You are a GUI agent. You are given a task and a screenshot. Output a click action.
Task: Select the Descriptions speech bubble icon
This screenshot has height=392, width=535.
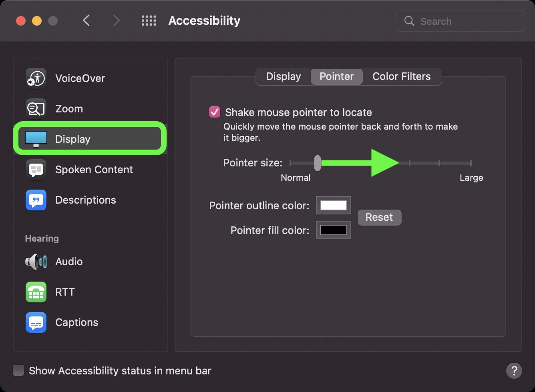[36, 200]
